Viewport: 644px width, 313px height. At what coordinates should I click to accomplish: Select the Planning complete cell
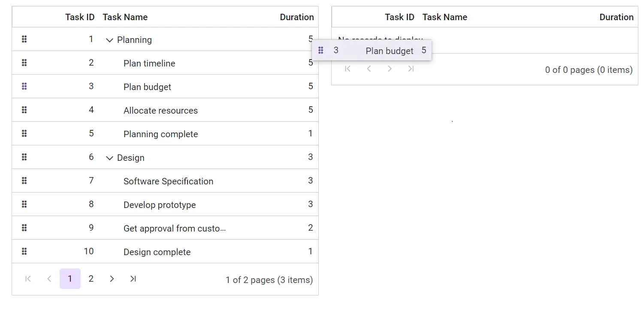(x=160, y=134)
